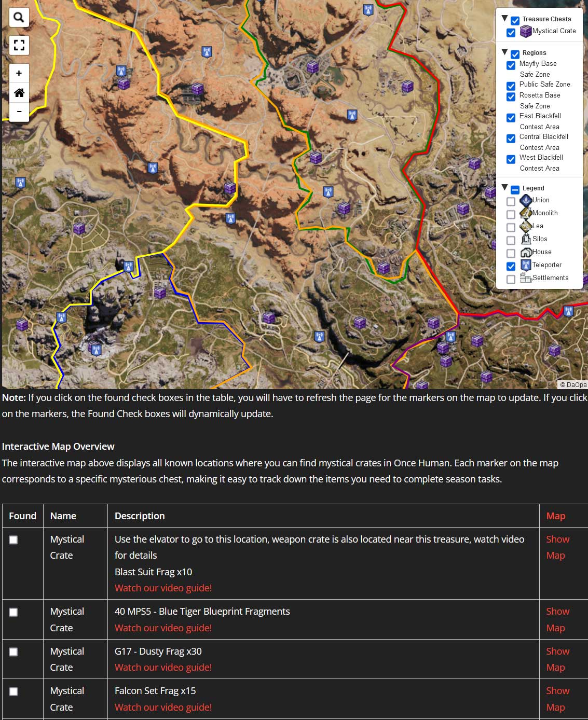Click Show Map for Falcon Set Frag row

557,699
